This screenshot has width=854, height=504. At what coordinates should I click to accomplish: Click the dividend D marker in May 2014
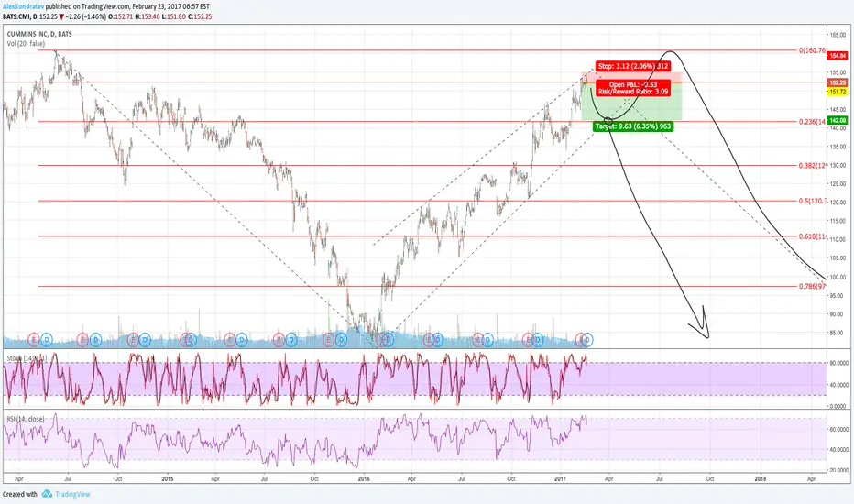(47, 340)
